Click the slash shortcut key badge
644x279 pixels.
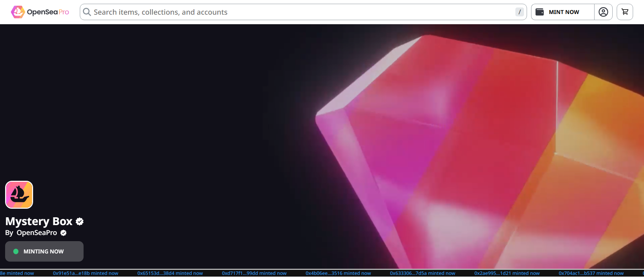point(519,12)
